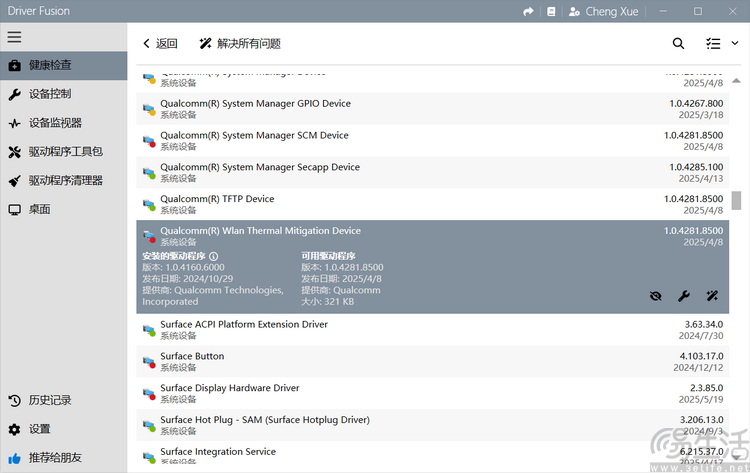The image size is (750, 473).
Task: Open the hamburger menu in the sidebar
Action: click(x=14, y=37)
